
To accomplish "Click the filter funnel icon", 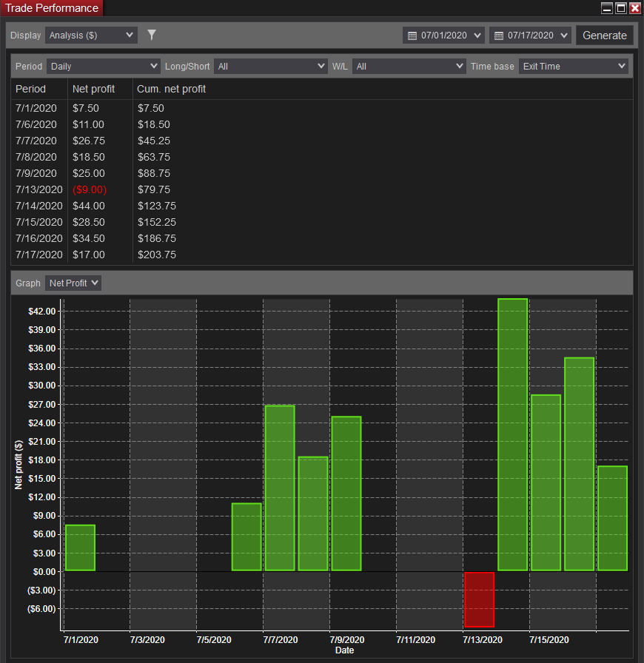I will point(152,35).
